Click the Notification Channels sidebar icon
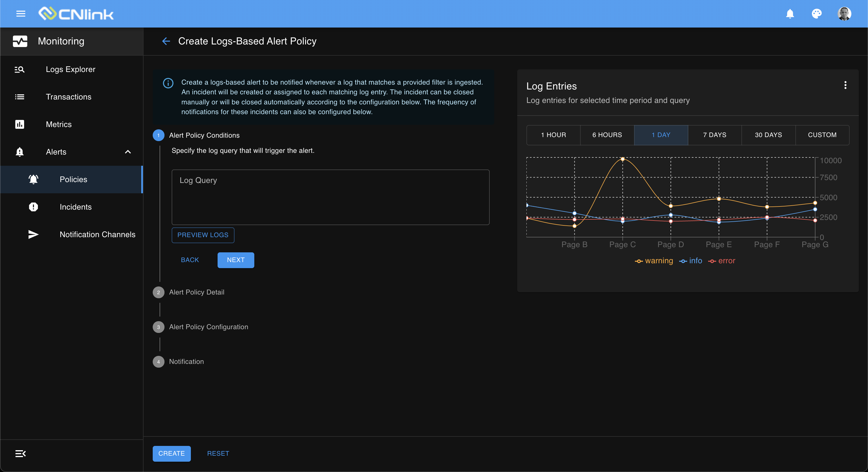868x472 pixels. click(x=33, y=234)
